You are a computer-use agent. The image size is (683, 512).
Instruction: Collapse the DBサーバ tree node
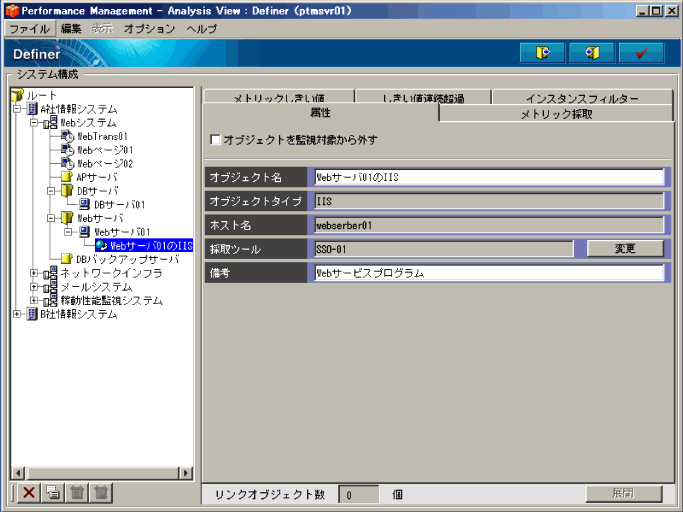tap(51, 191)
